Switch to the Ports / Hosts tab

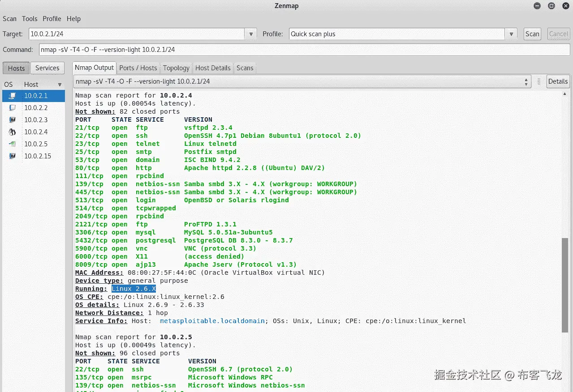[x=138, y=68]
